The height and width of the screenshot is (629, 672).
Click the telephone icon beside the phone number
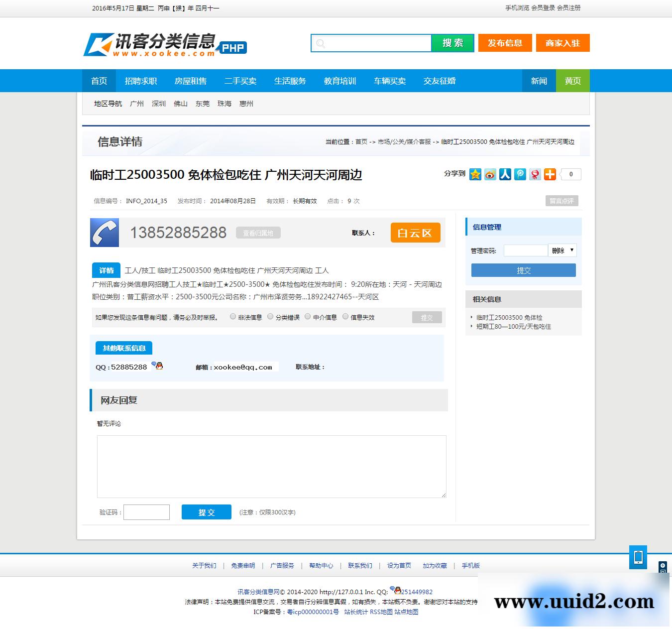click(x=104, y=232)
